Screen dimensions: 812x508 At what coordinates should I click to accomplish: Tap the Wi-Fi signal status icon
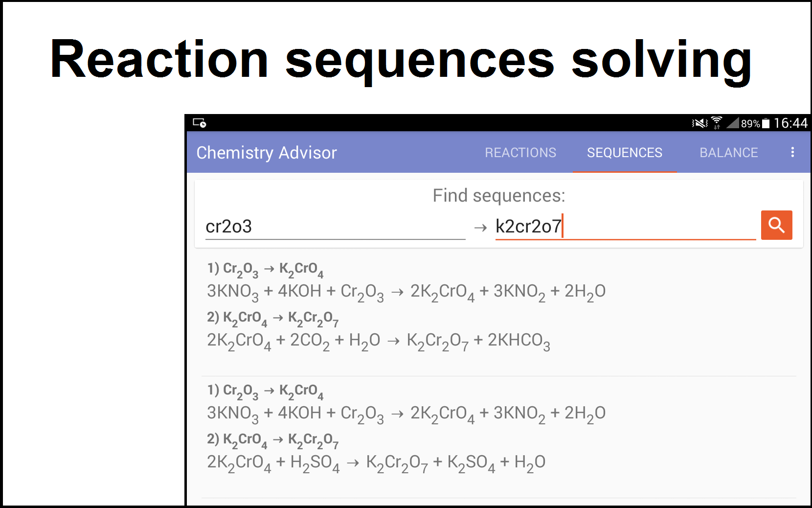tap(717, 123)
